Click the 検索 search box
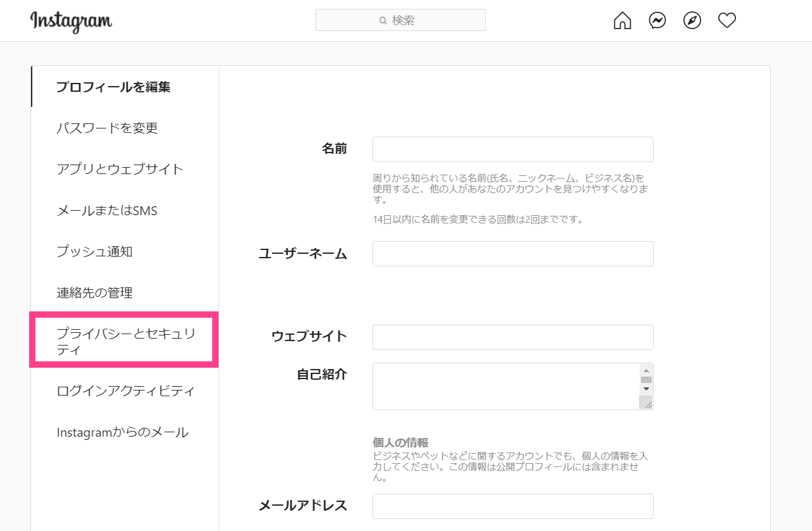The width and height of the screenshot is (812, 531). (400, 20)
